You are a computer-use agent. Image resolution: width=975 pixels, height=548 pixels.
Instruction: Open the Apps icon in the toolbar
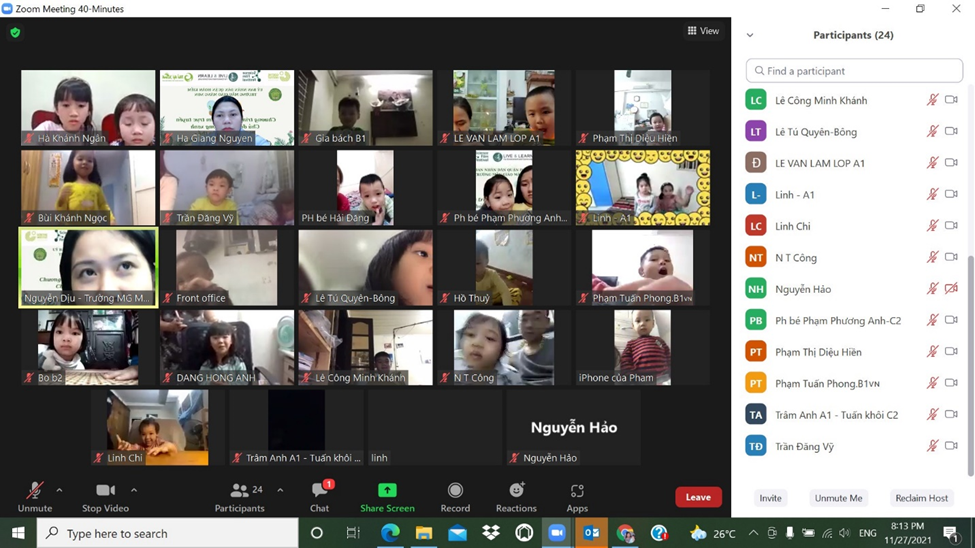[577, 491]
